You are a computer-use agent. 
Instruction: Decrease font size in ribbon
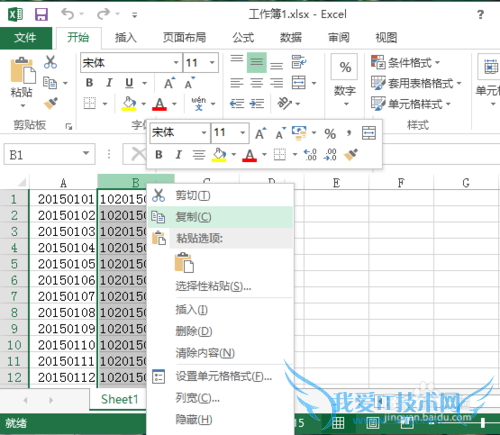190,83
